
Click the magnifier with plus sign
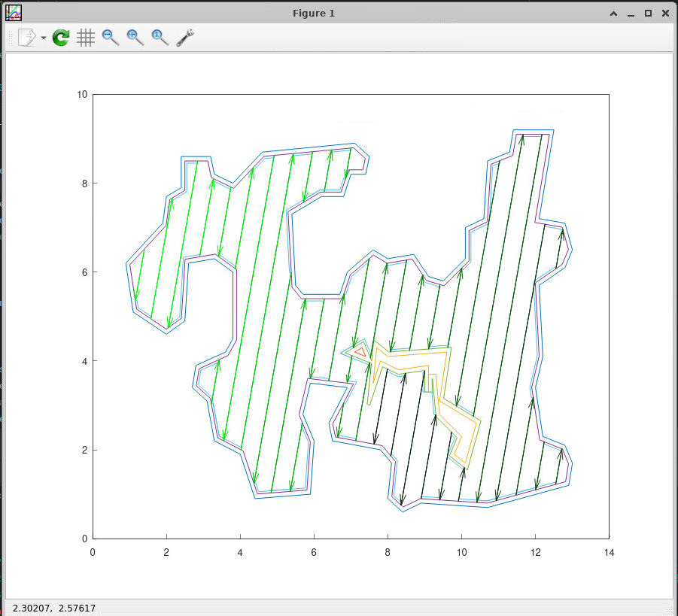click(135, 38)
